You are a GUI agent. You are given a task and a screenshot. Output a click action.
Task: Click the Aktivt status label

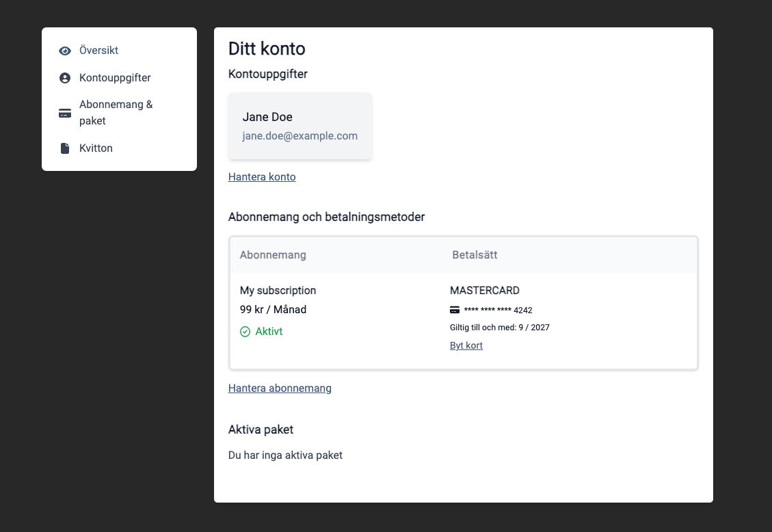(x=269, y=332)
